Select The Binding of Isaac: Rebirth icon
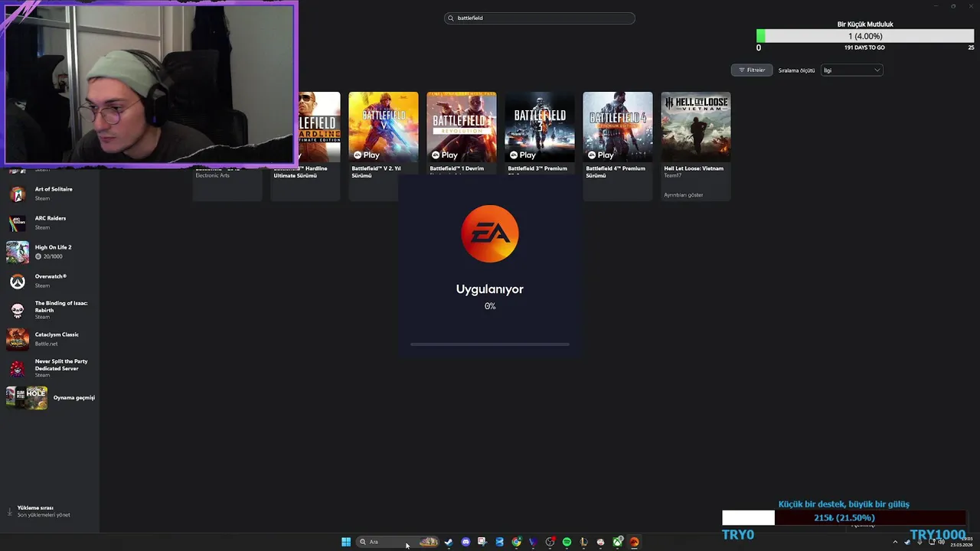This screenshot has height=551, width=980. pos(17,310)
